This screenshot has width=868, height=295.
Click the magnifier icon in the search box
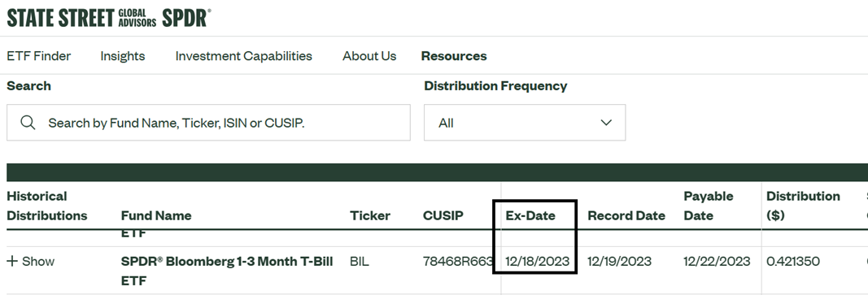tap(28, 123)
